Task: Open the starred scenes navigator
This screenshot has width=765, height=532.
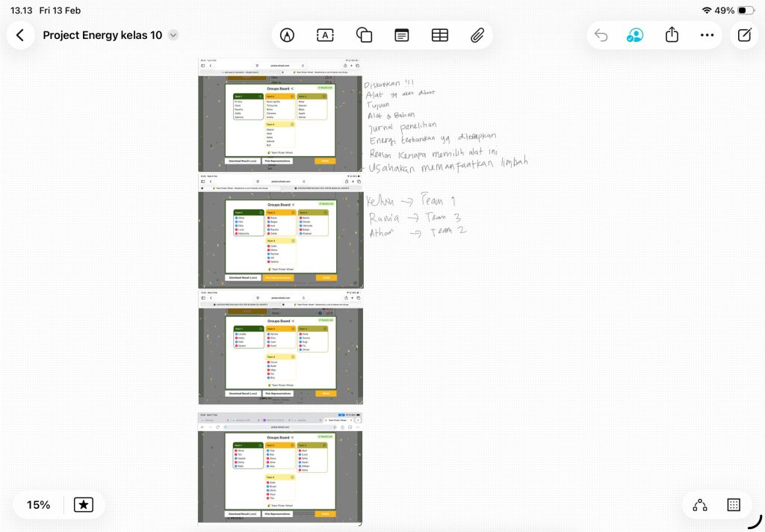Action: click(x=84, y=505)
